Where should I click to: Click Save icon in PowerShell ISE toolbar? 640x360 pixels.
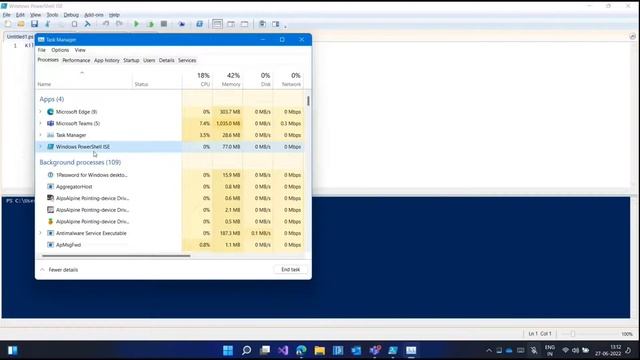(34, 24)
